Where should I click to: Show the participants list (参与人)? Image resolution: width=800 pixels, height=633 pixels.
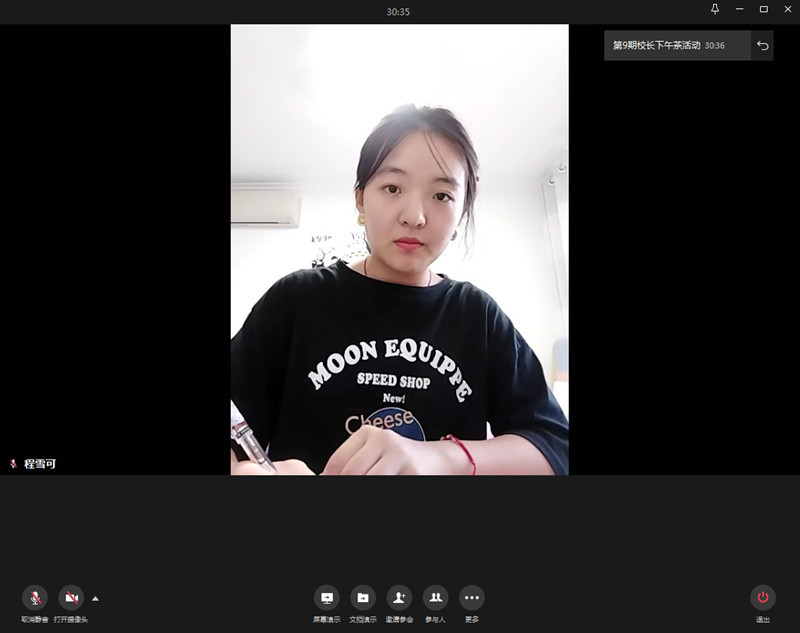coord(435,598)
